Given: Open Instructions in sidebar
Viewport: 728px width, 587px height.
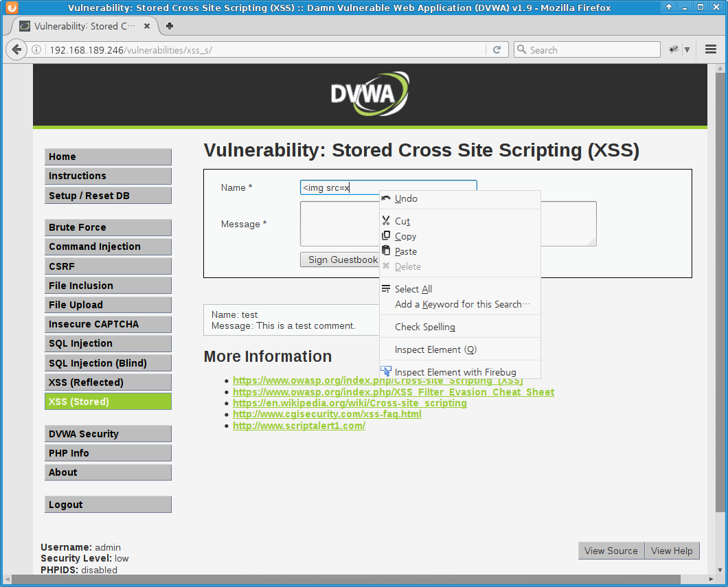Looking at the screenshot, I should pyautogui.click(x=108, y=176).
